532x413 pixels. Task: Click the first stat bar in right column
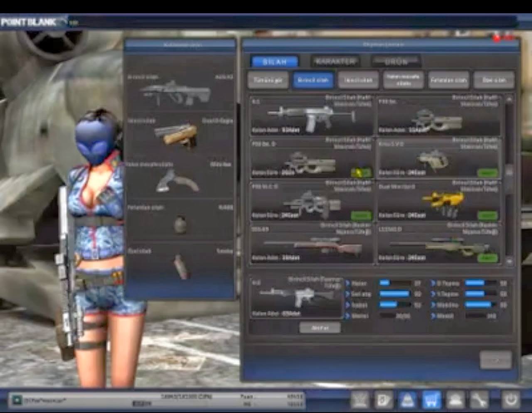(x=481, y=283)
